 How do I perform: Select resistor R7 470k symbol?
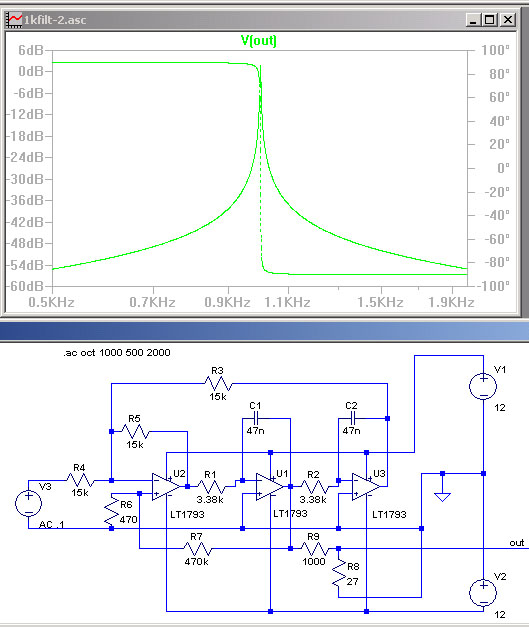[197, 549]
